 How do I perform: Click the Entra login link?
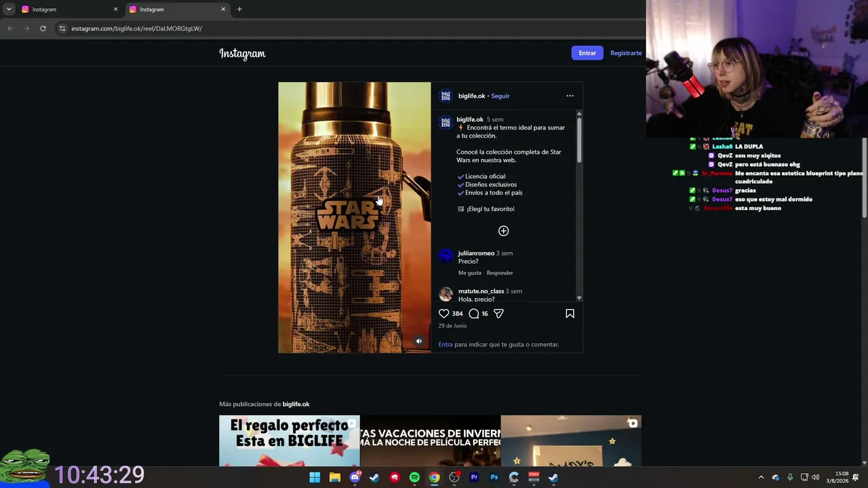[446, 344]
